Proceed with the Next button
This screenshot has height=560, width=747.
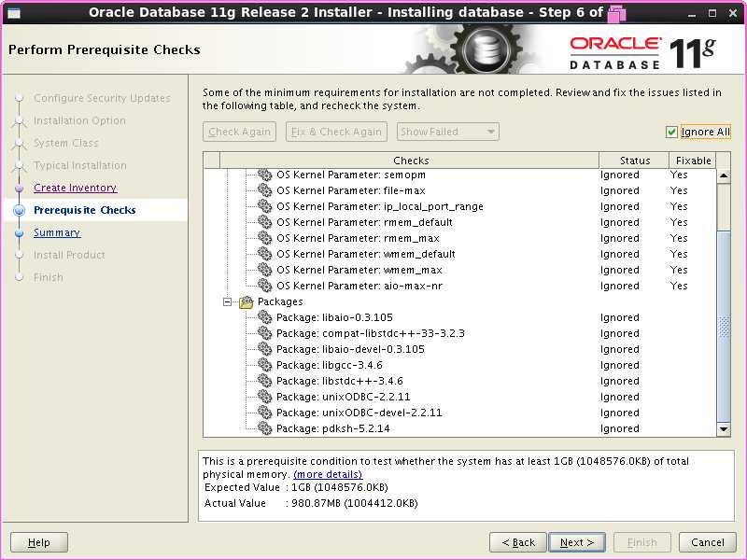coord(577,542)
